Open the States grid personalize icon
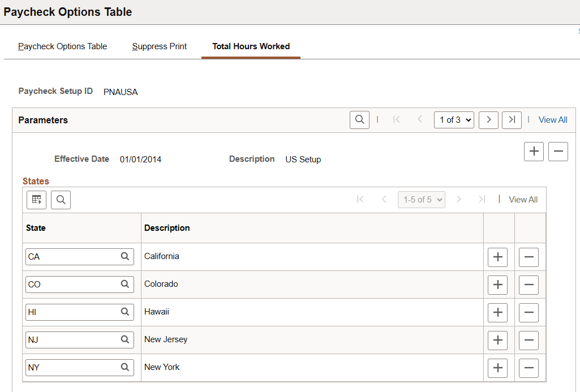 pos(36,199)
